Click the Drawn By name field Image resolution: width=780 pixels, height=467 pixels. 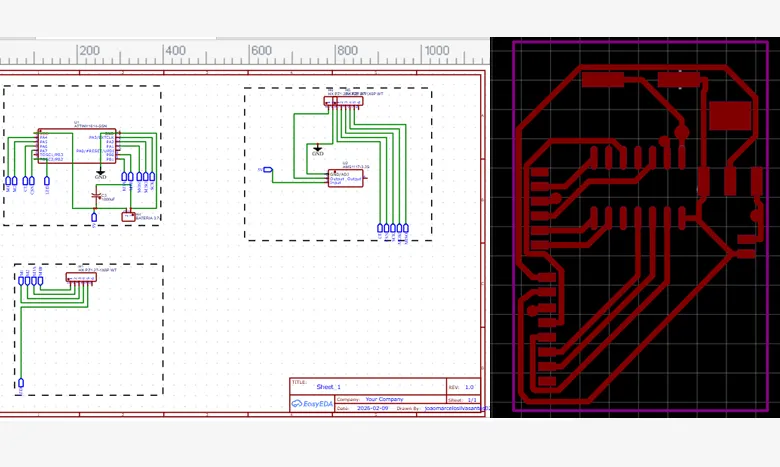click(x=456, y=408)
